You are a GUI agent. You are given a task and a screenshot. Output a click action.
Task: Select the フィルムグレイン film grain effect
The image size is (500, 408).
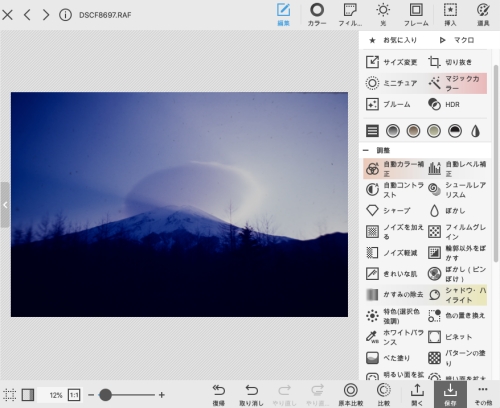click(x=457, y=232)
